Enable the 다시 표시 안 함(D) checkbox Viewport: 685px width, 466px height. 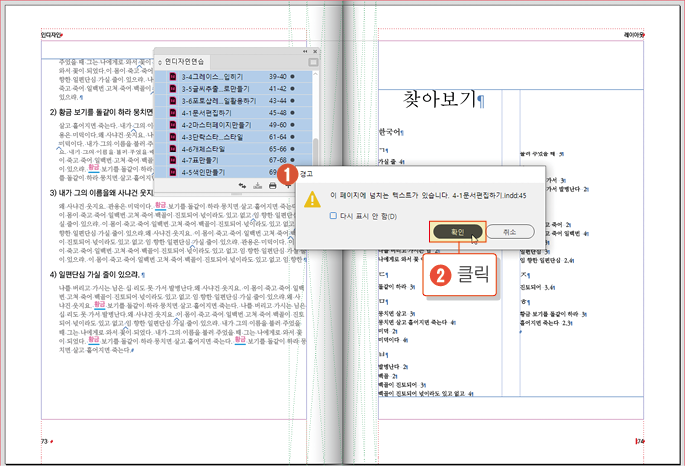333,216
